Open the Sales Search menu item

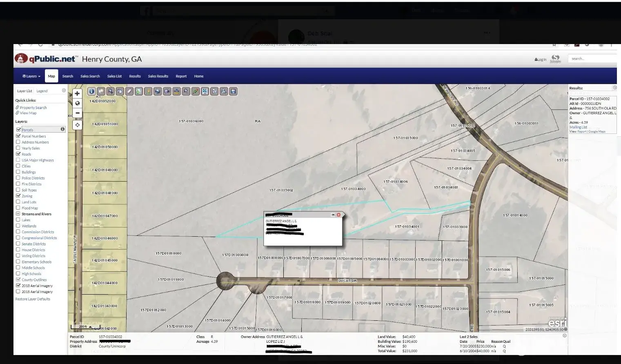[90, 76]
